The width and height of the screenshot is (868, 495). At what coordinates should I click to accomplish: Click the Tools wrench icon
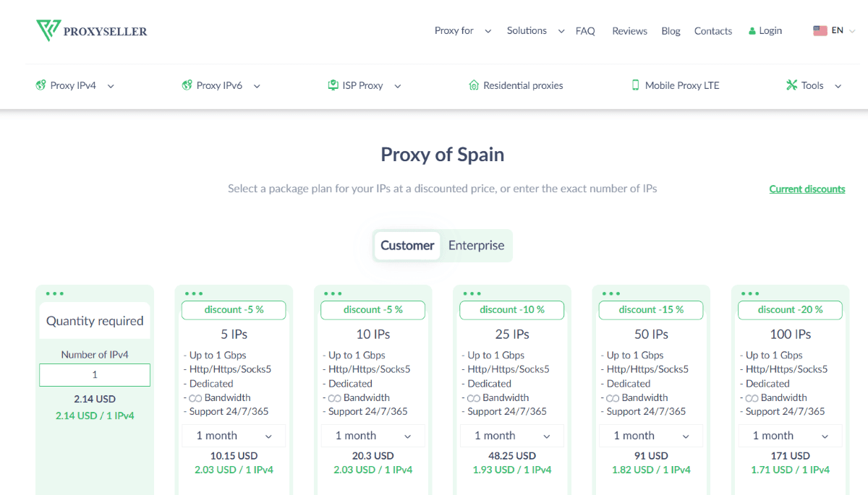point(791,85)
